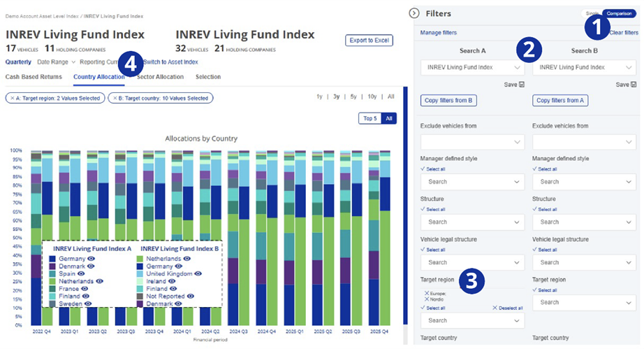Remove the A: Target region filter chip
The image size is (644, 349).
[x=13, y=98]
